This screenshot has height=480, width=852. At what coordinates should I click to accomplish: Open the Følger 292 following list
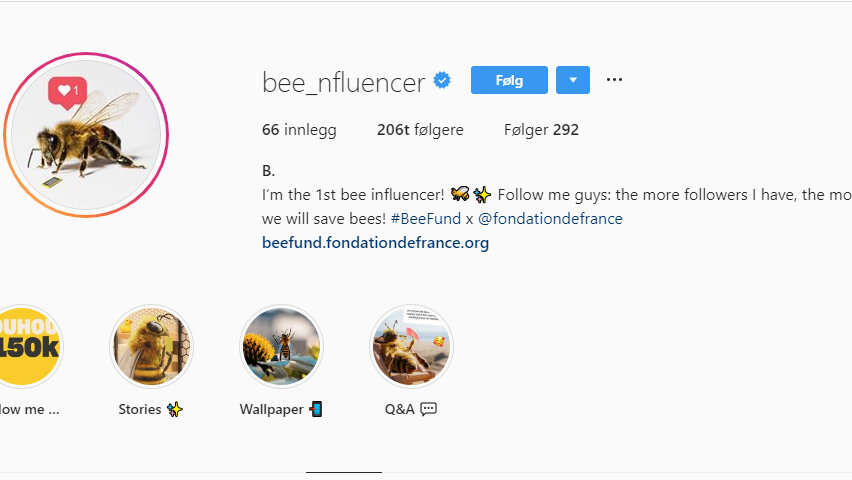541,130
